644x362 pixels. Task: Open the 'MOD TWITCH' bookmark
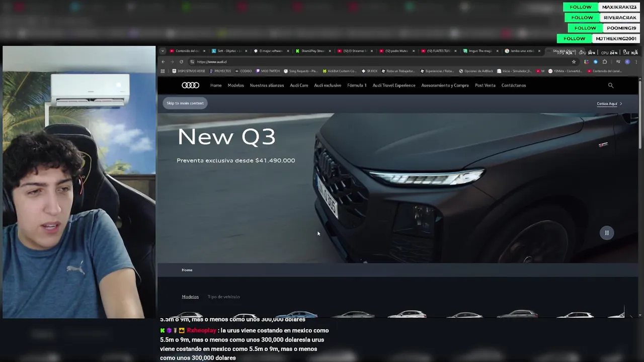click(268, 71)
